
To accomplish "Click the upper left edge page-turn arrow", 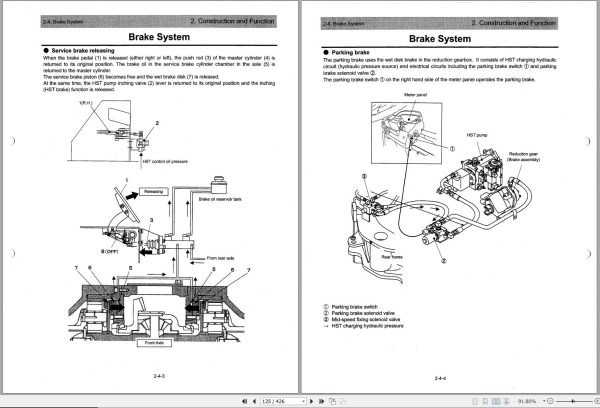I will point(12,141).
